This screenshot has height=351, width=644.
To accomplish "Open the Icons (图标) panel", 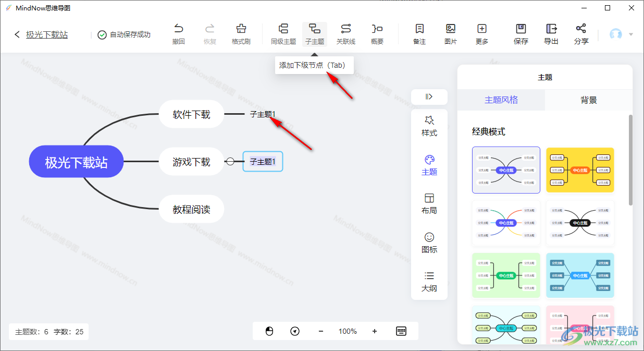I will [429, 243].
